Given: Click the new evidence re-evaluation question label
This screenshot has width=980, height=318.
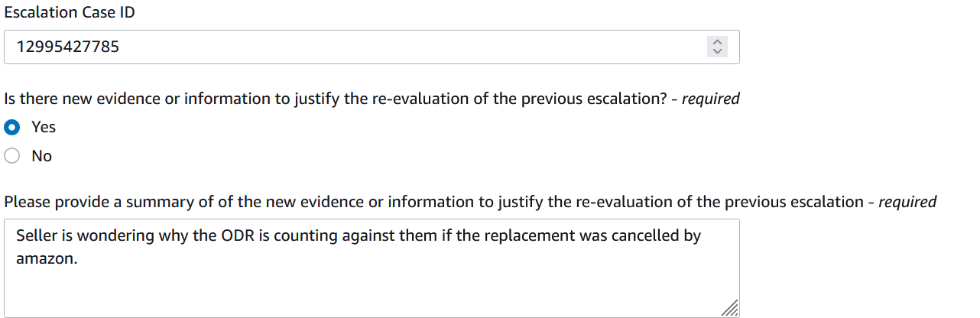Looking at the screenshot, I should [x=372, y=99].
